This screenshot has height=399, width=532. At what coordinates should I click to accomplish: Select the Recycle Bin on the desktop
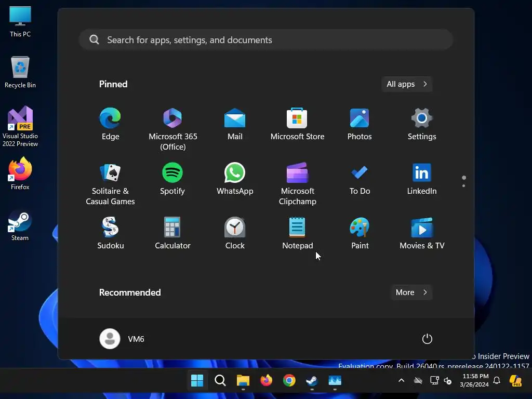pos(20,72)
